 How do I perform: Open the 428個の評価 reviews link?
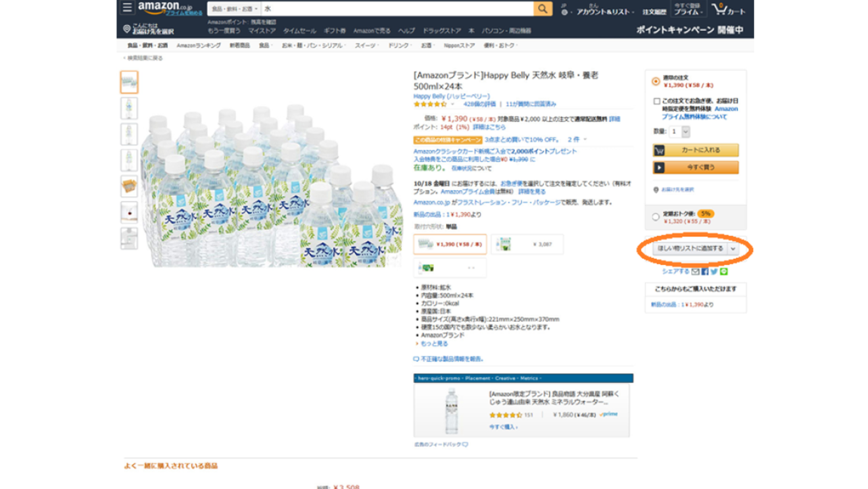[x=479, y=104]
